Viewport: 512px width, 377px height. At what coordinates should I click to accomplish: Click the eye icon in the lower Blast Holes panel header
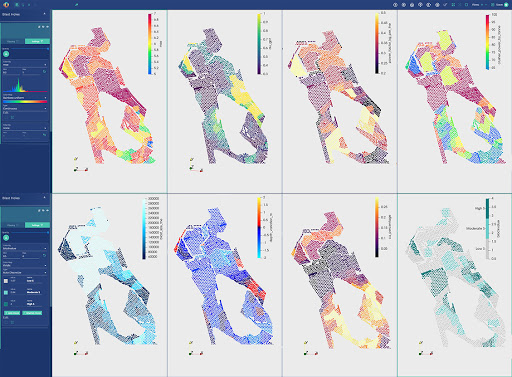47,210
